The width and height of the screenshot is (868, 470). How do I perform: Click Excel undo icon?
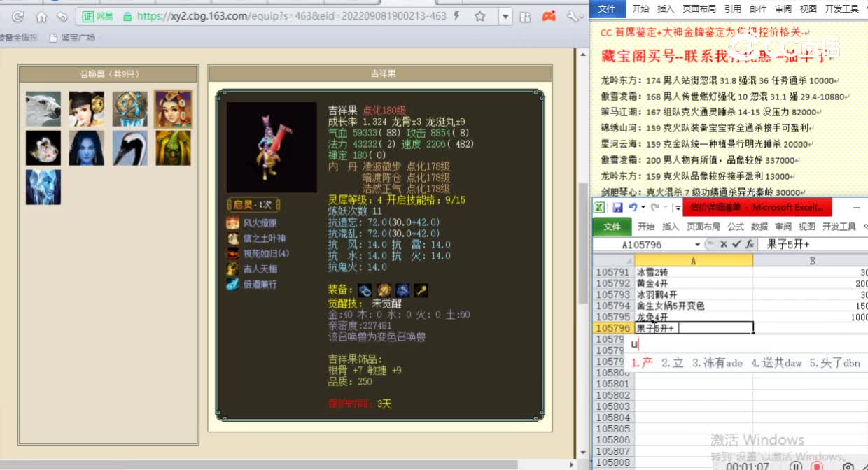(x=633, y=208)
